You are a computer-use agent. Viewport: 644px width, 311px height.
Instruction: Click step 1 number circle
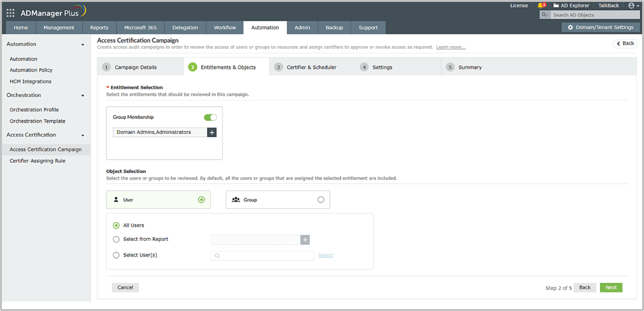106,67
